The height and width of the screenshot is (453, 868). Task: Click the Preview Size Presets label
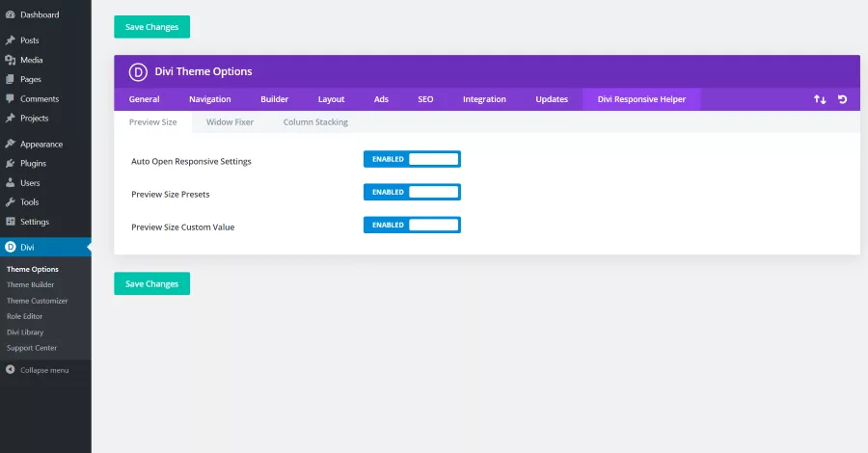click(171, 194)
